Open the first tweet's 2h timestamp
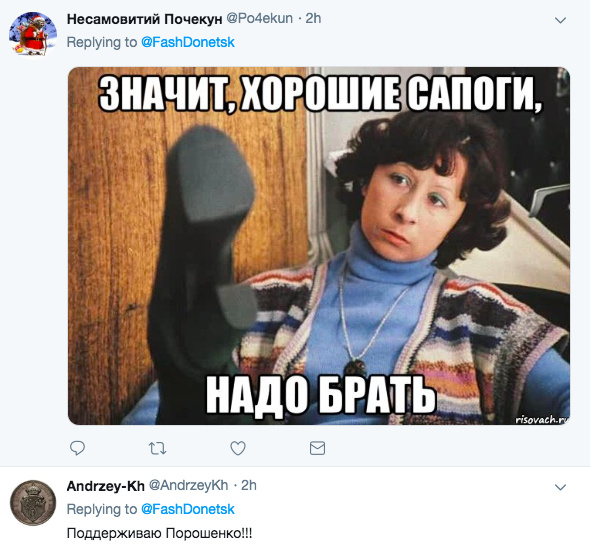Image resolution: width=590 pixels, height=553 pixels. (x=313, y=18)
